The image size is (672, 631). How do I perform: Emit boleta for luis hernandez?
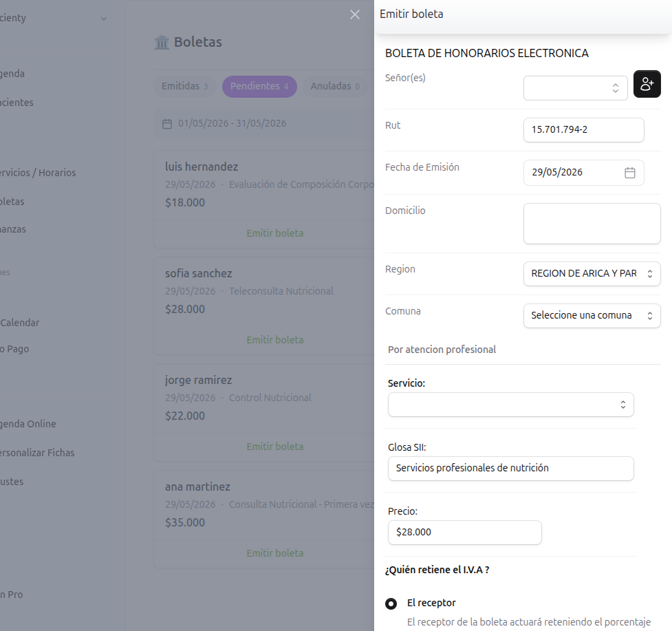tap(274, 233)
